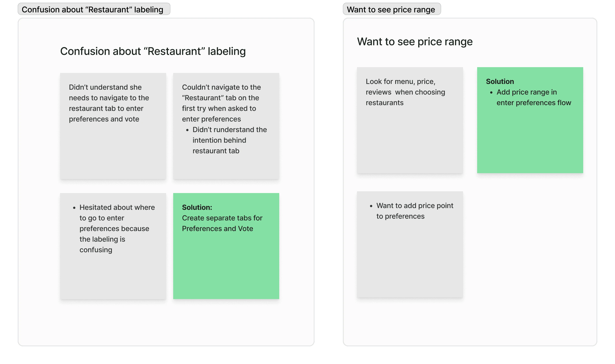Click the "Want to add price point to preferences" text
The width and height of the screenshot is (615, 364).
415,211
